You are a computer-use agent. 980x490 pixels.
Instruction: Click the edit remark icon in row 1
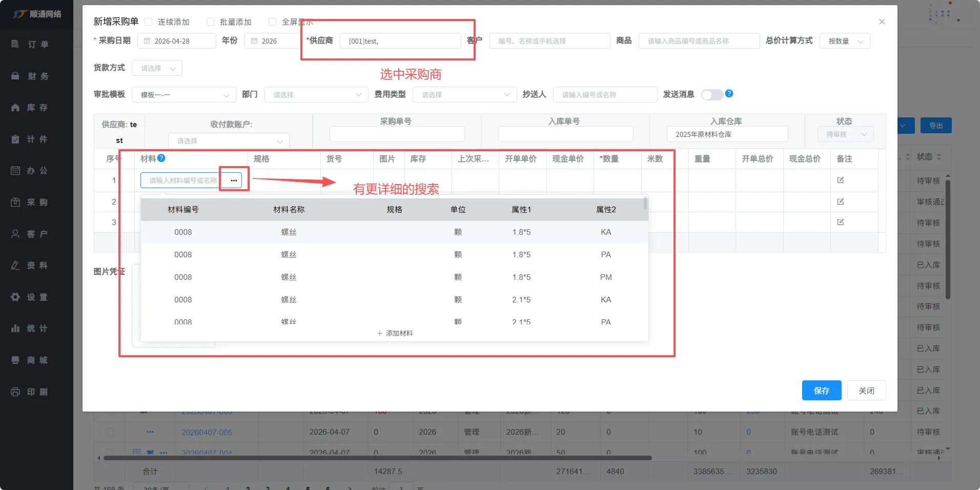(840, 180)
